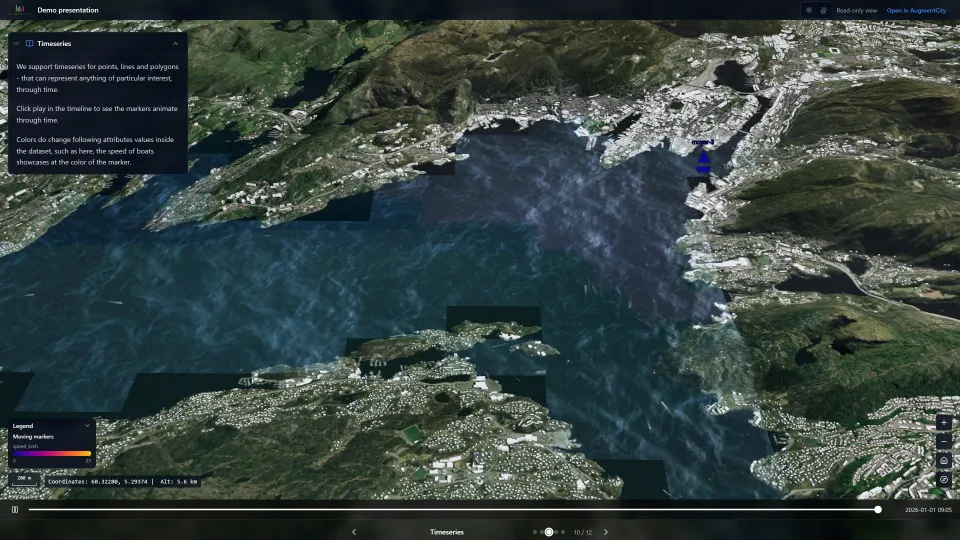Click the timeline slider thumb
The width and height of the screenshot is (960, 540).
[878, 509]
